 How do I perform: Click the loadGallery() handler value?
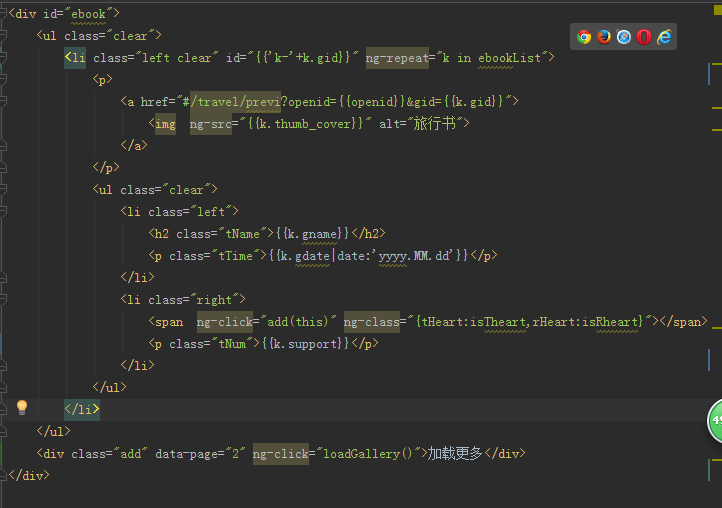(x=367, y=454)
